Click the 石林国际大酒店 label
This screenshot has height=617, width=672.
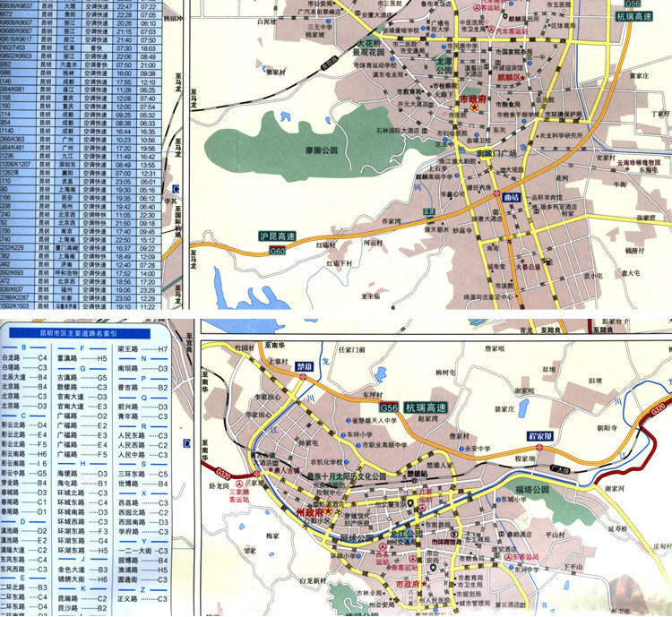(398, 130)
